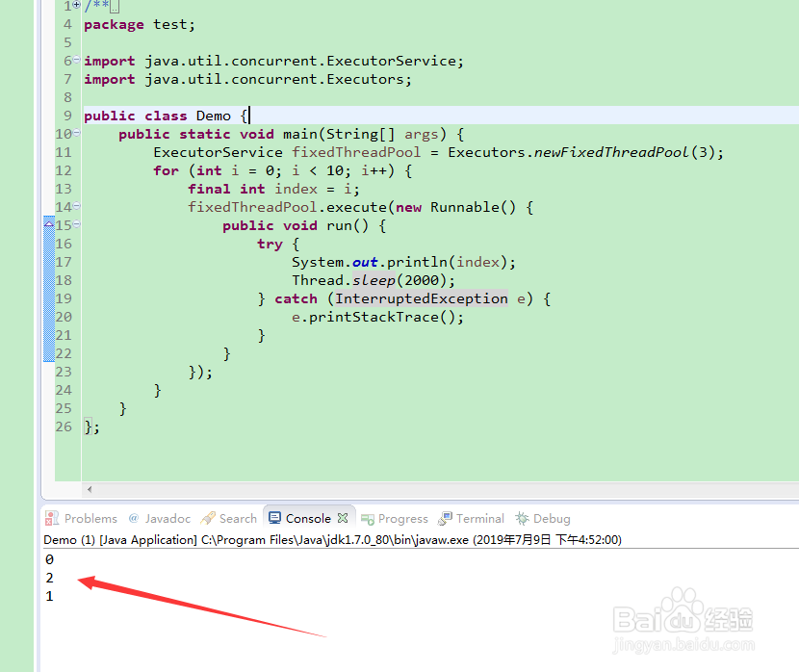The image size is (799, 672).
Task: Click the Console monitor icon
Action: pyautogui.click(x=274, y=518)
